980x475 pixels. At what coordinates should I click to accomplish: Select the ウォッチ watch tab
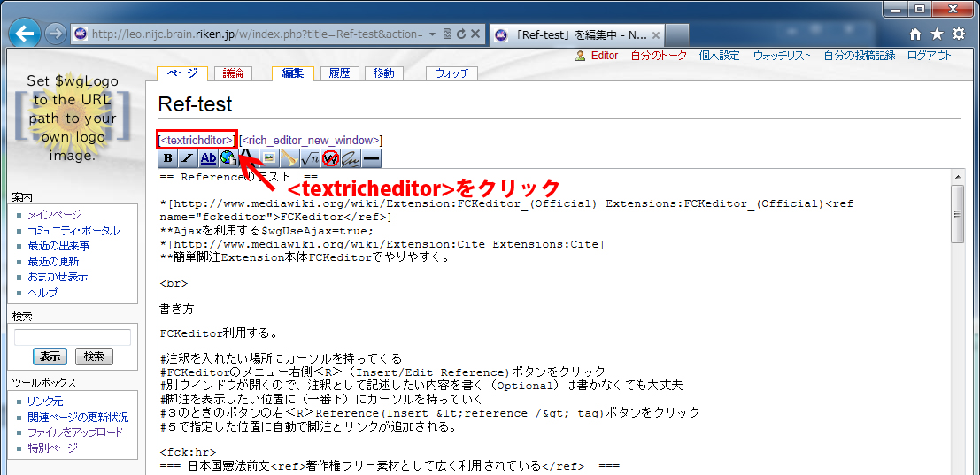coord(451,73)
